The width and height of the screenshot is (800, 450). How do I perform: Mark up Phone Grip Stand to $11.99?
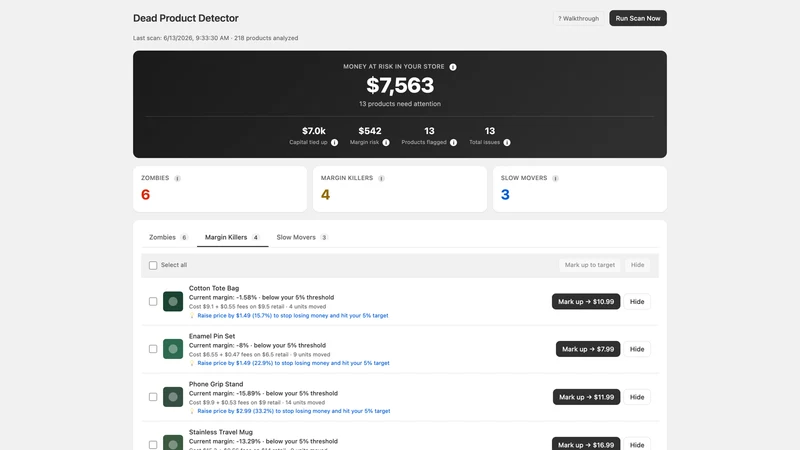click(x=586, y=397)
